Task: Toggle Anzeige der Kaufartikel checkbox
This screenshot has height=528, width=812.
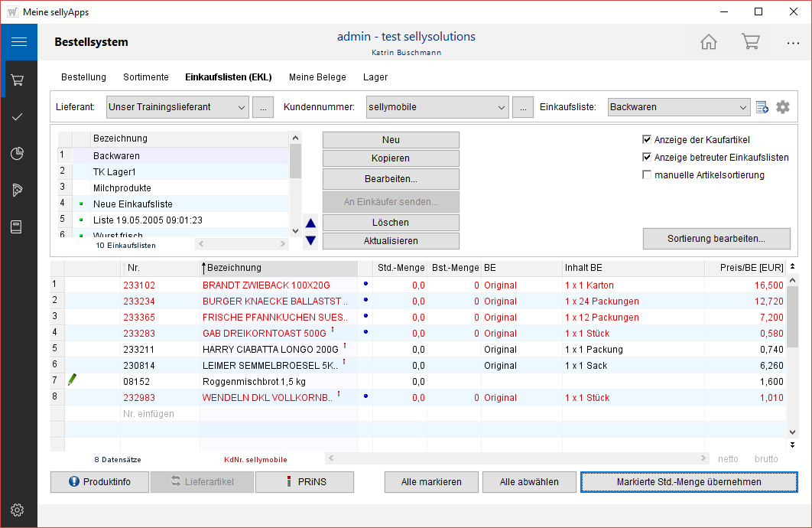Action: point(647,140)
